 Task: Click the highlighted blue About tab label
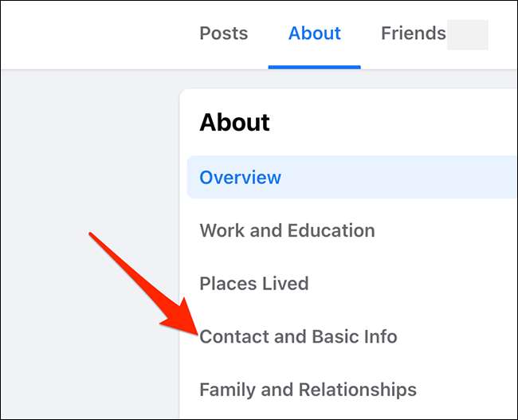coord(314,33)
